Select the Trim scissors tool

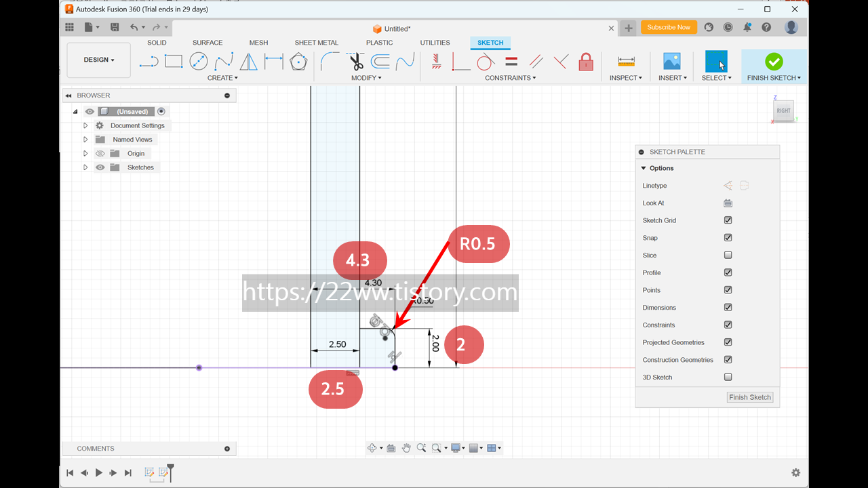(x=356, y=62)
